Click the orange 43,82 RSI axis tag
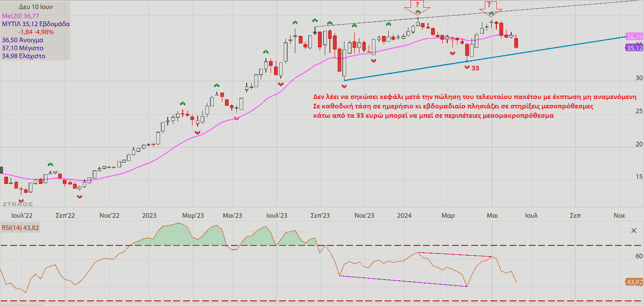644x306 pixels. pos(634,282)
